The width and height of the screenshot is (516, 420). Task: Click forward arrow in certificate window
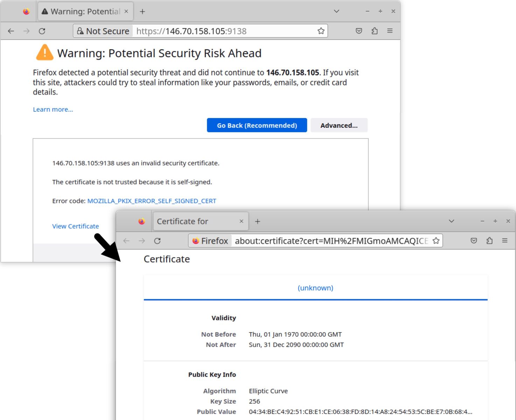[x=142, y=241]
